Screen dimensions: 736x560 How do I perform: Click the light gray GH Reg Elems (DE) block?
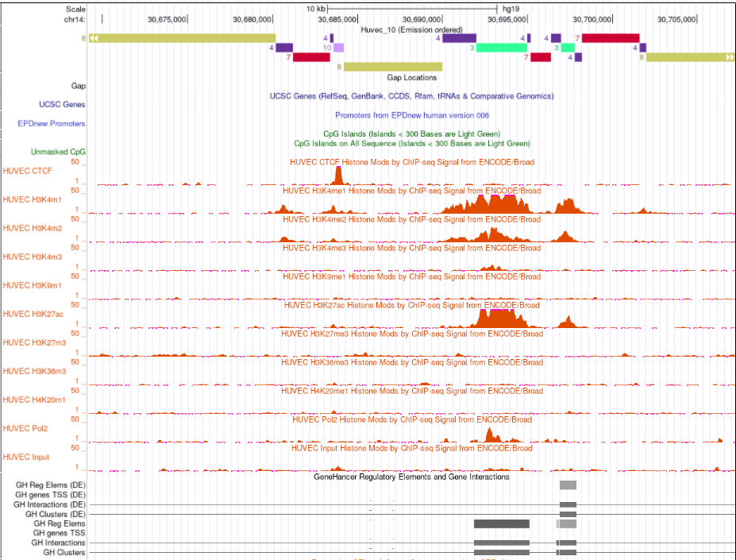(568, 485)
